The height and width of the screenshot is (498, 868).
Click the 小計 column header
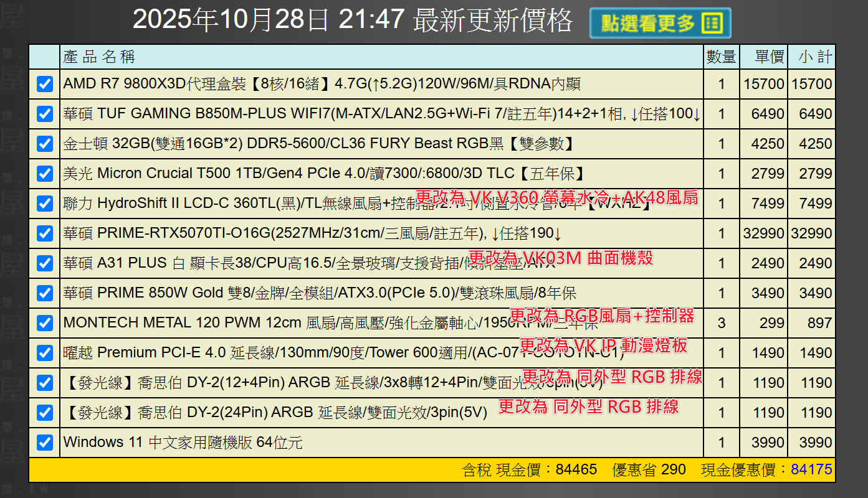816,57
